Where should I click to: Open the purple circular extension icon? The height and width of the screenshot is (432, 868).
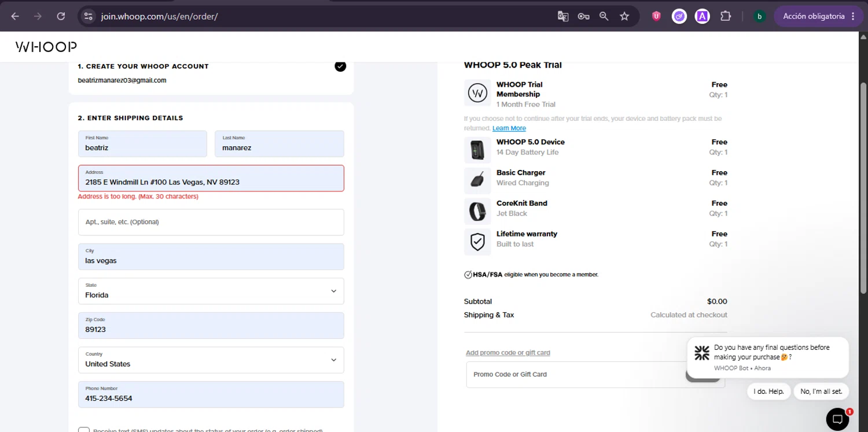point(679,16)
